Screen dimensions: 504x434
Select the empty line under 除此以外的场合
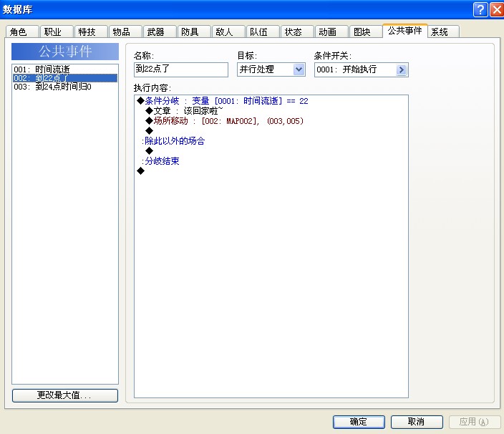(149, 151)
